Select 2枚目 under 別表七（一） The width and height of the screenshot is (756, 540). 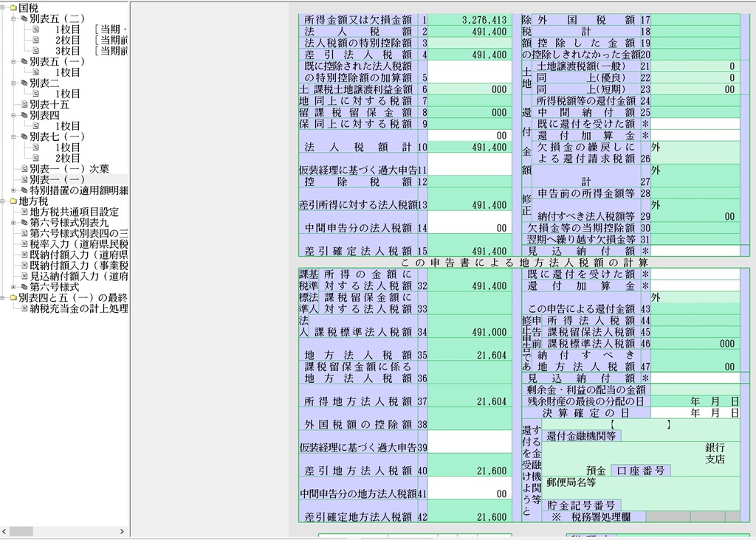[x=67, y=159]
